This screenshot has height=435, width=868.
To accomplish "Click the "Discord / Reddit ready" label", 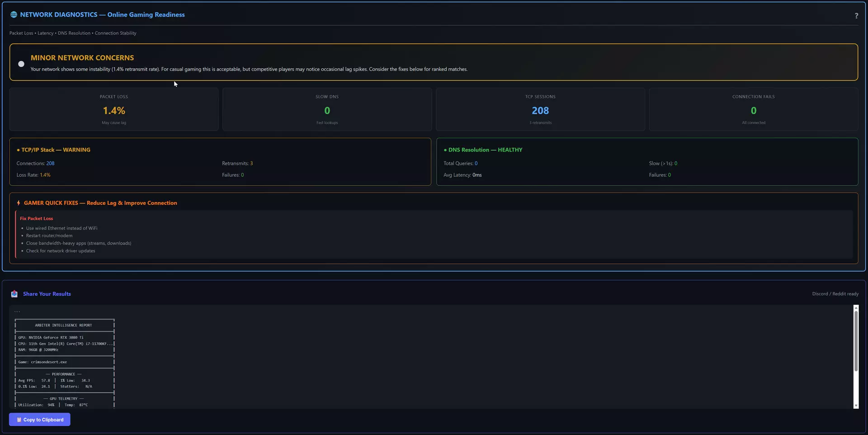I will [835, 294].
